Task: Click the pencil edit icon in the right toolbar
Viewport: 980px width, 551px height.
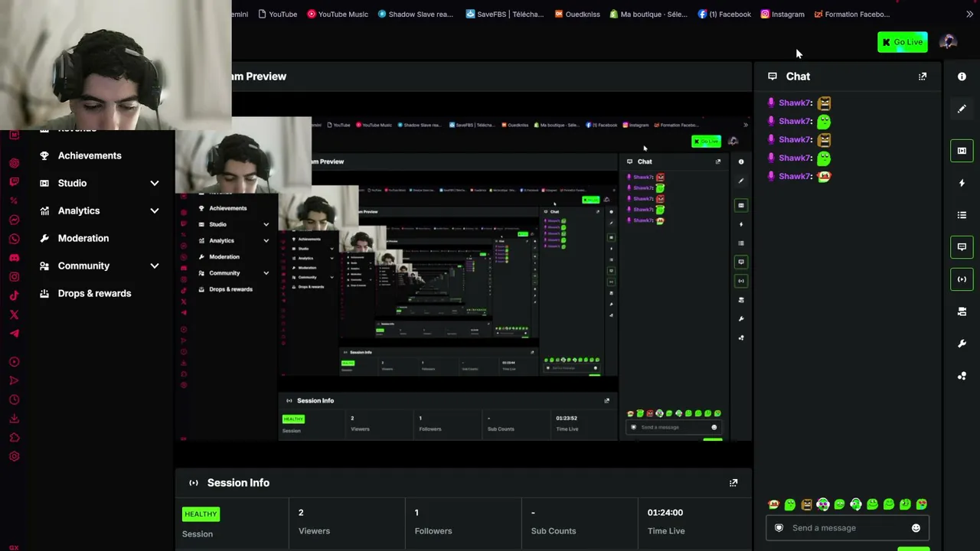Action: (962, 109)
